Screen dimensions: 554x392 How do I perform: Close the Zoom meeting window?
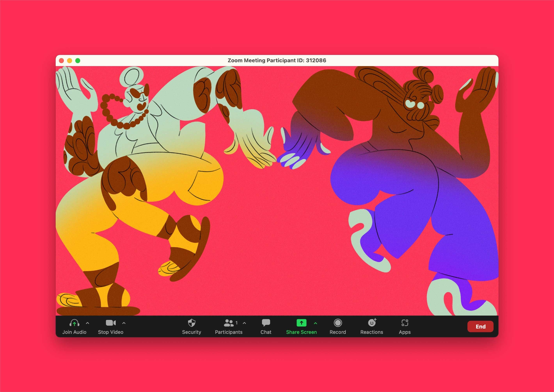(x=61, y=61)
